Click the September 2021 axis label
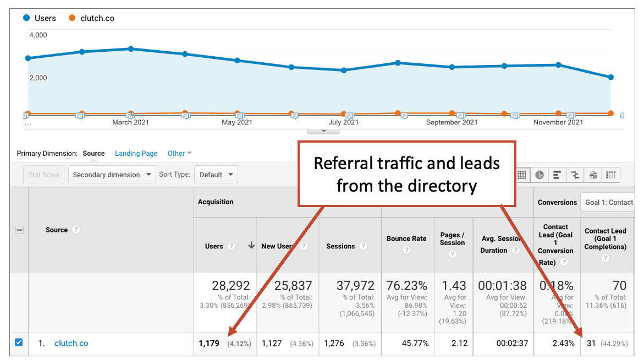 [452, 122]
